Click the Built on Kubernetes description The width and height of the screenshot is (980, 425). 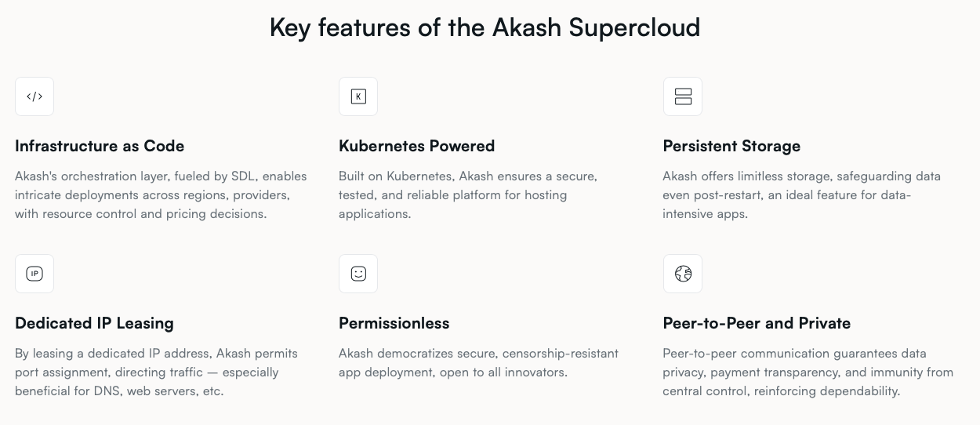point(468,195)
